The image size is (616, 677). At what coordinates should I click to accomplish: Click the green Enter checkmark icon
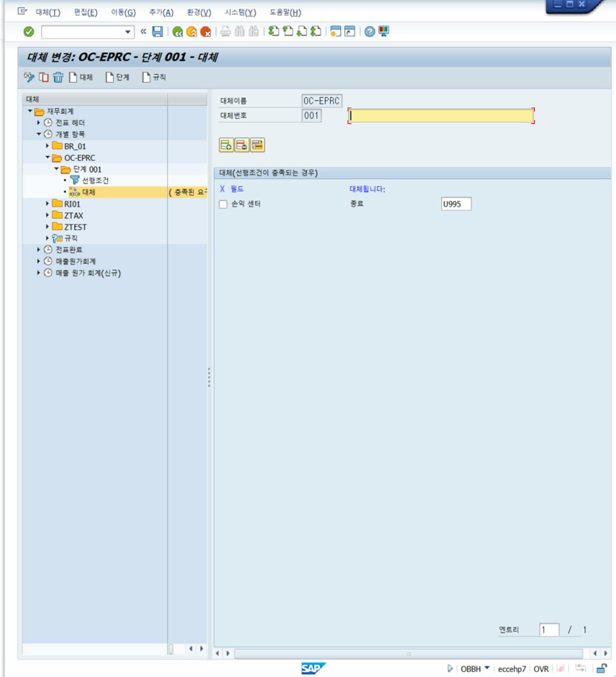tap(29, 31)
